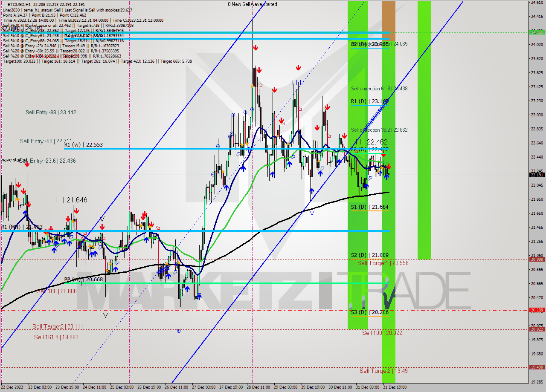This screenshot has width=546, height=392.
Task: Click the 'Sell Target2 | 20.111' label
Action: (58, 327)
